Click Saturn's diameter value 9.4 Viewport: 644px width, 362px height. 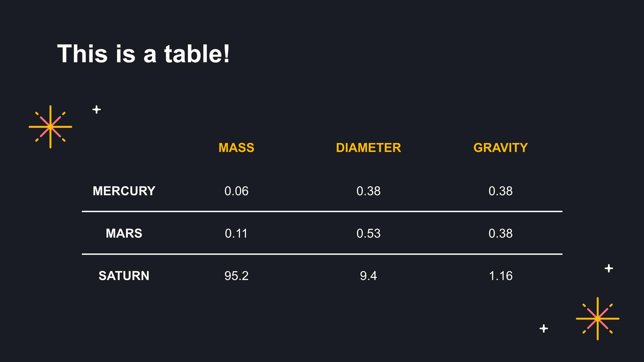(x=369, y=276)
